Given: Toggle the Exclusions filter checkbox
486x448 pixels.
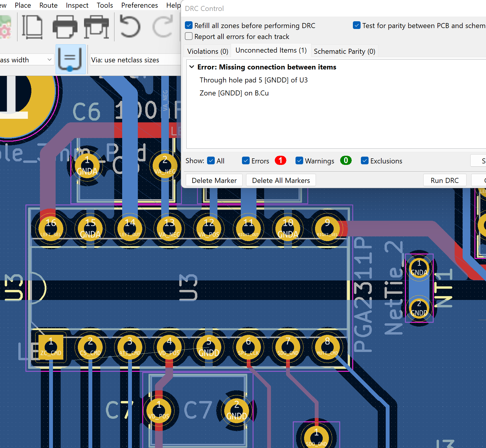Looking at the screenshot, I should 365,161.
